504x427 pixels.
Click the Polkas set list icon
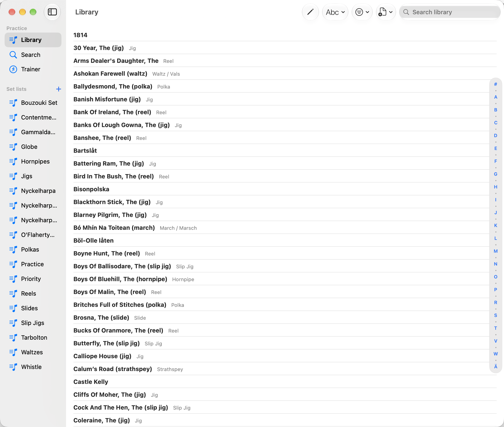(x=13, y=249)
